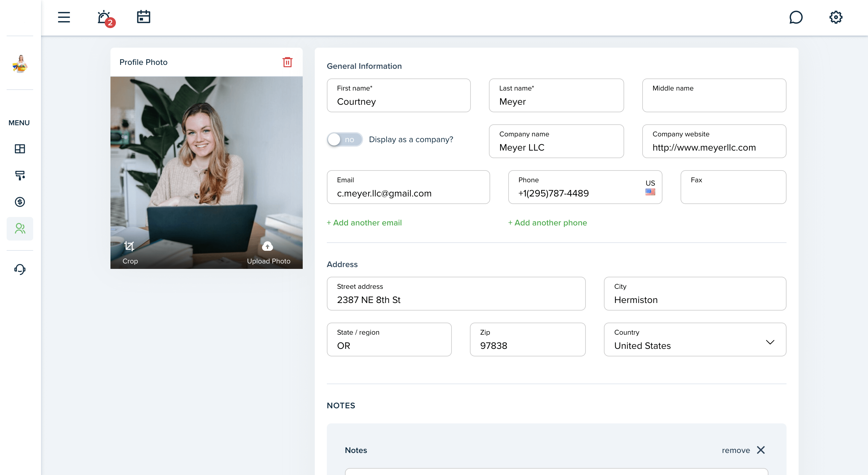The width and height of the screenshot is (868, 475).
Task: Click the Crop icon on the photo
Action: (129, 246)
